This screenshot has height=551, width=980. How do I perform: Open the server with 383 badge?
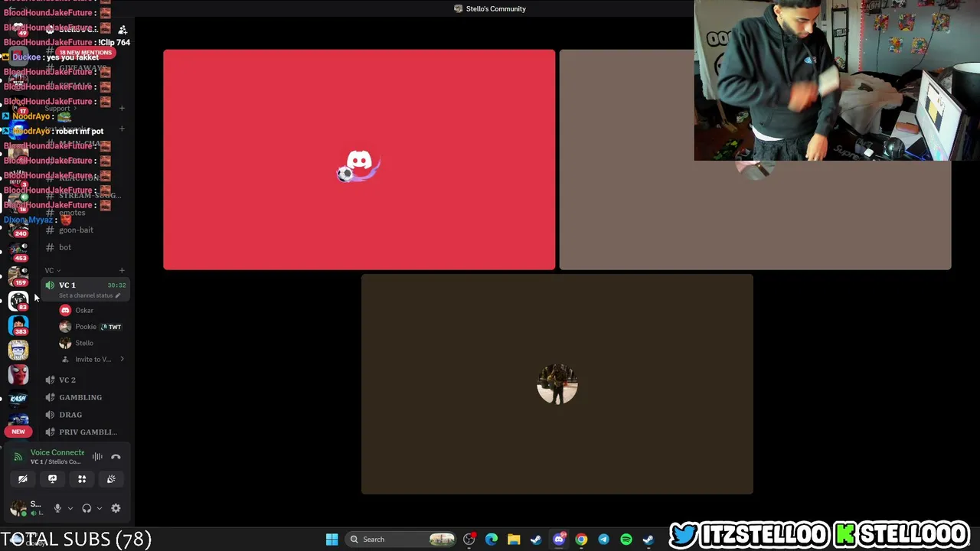(18, 325)
